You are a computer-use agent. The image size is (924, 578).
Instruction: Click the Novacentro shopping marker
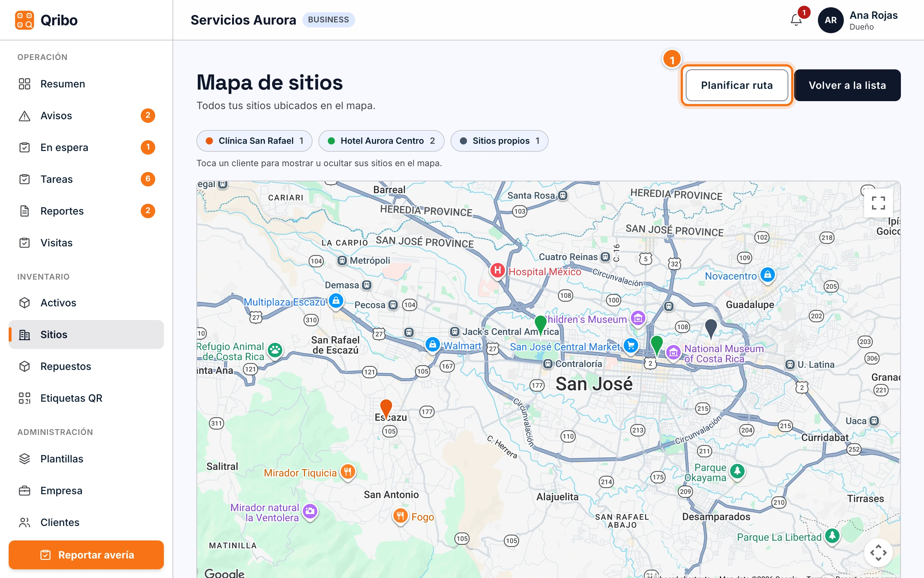[x=767, y=275]
